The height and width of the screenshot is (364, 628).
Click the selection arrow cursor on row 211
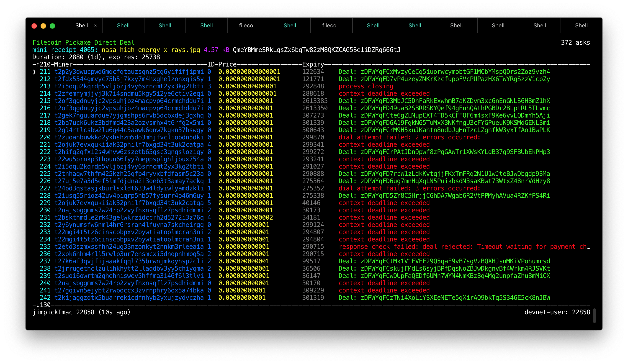click(34, 72)
